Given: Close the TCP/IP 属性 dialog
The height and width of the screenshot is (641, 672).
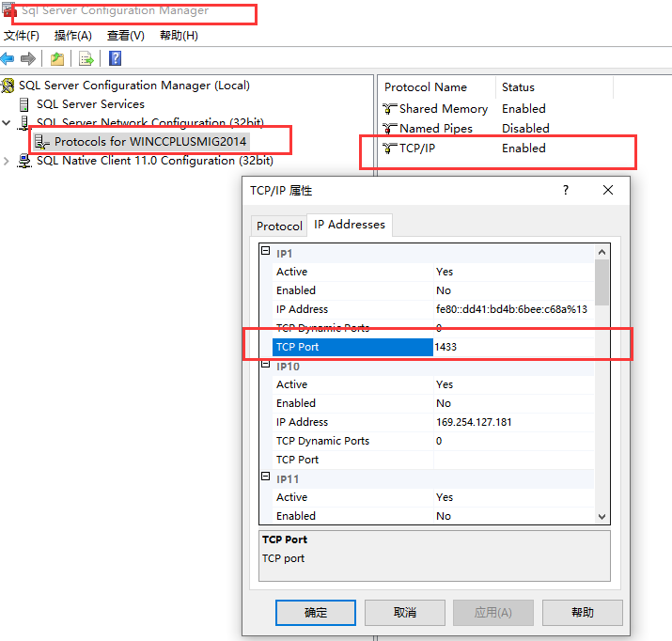Looking at the screenshot, I should 608,190.
